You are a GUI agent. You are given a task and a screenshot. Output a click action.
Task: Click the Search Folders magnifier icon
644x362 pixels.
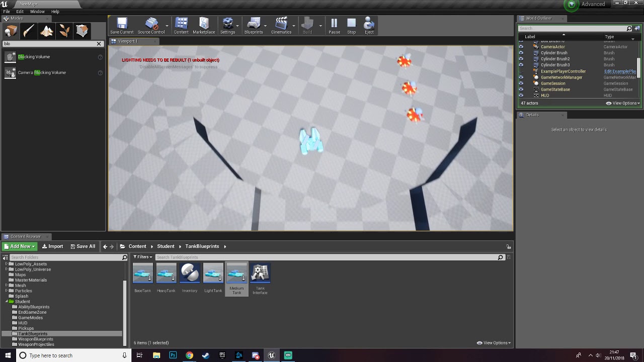[x=124, y=257]
